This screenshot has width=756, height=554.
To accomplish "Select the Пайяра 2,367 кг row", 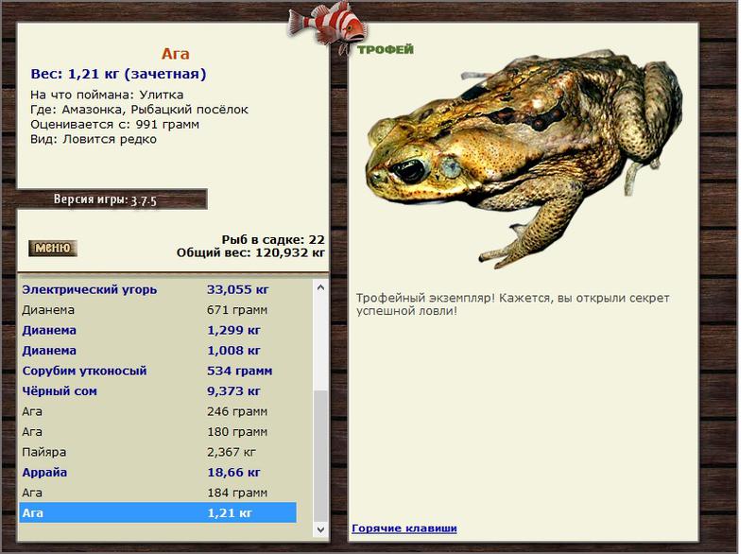I will [158, 452].
